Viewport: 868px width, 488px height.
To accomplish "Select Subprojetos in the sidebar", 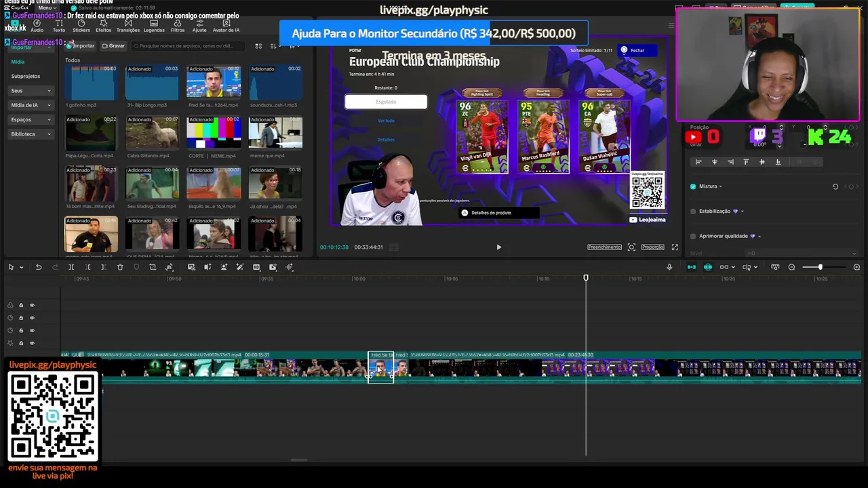I will 26,76.
